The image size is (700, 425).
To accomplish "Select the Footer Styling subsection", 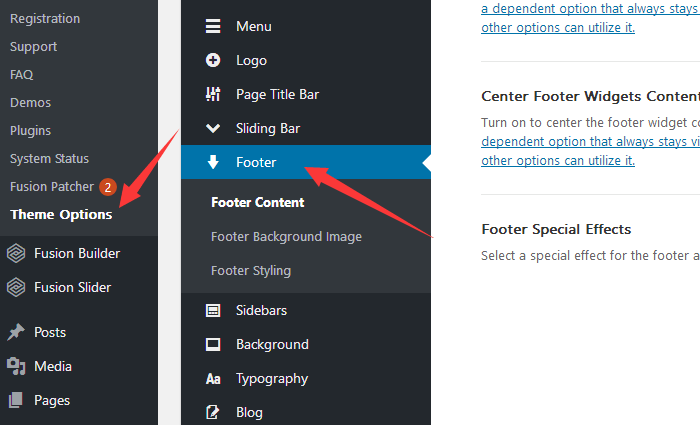I will [x=251, y=270].
